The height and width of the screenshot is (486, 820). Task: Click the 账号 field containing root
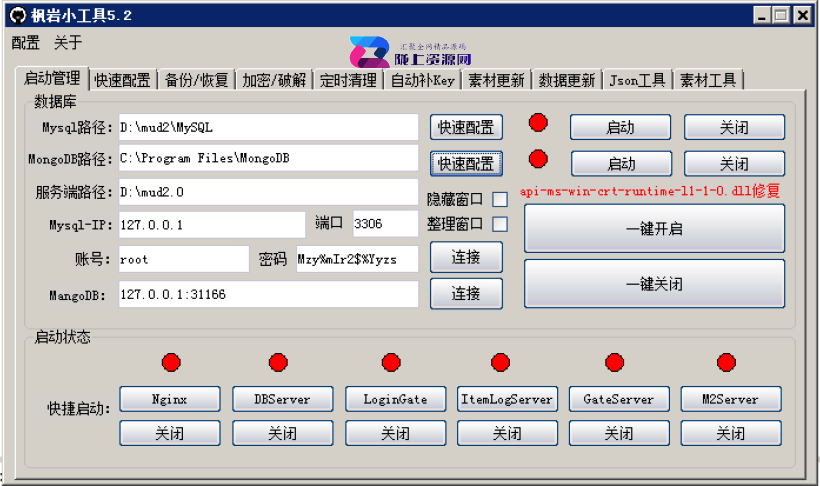[184, 259]
